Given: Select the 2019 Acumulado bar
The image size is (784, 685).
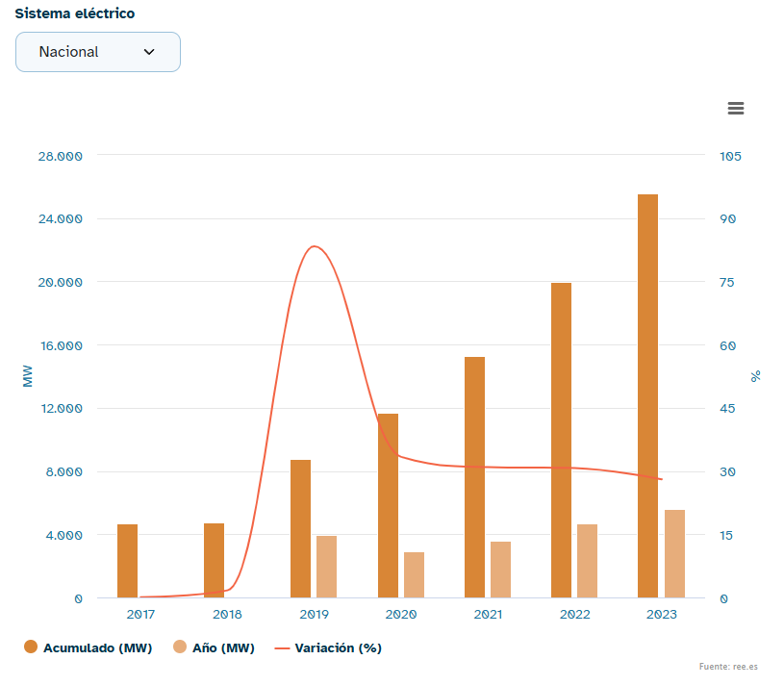Looking at the screenshot, I should 300,528.
